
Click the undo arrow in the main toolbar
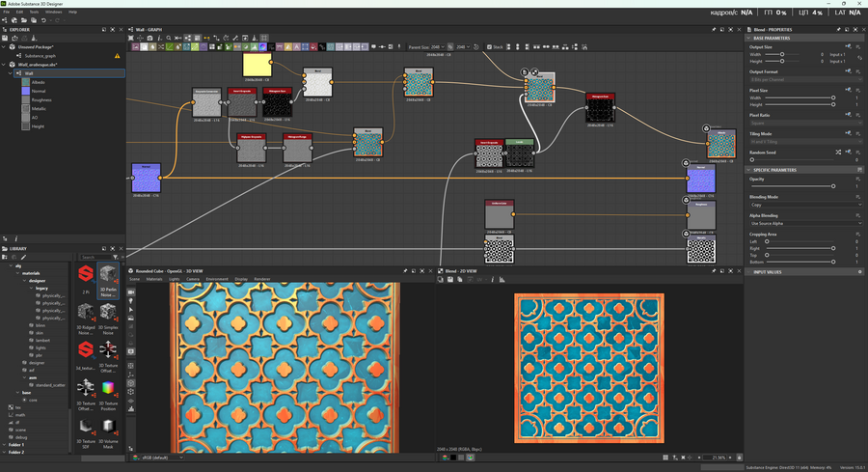coord(43,20)
